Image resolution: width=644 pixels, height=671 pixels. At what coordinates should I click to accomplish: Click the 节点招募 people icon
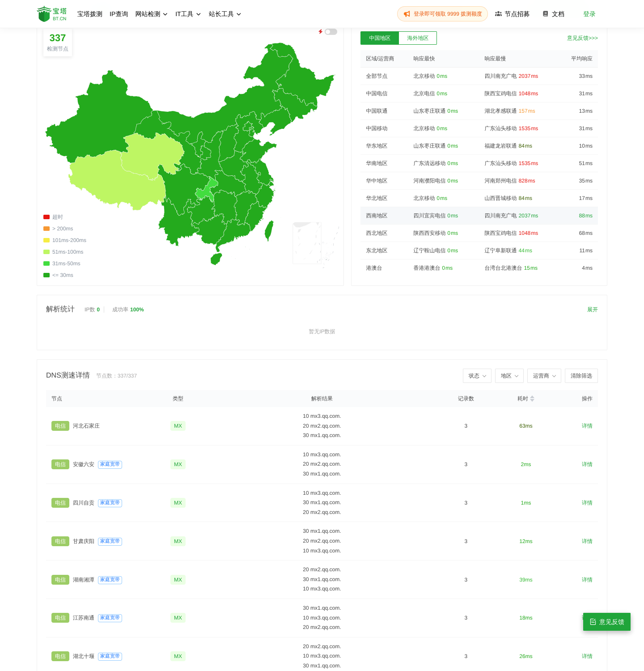[498, 14]
